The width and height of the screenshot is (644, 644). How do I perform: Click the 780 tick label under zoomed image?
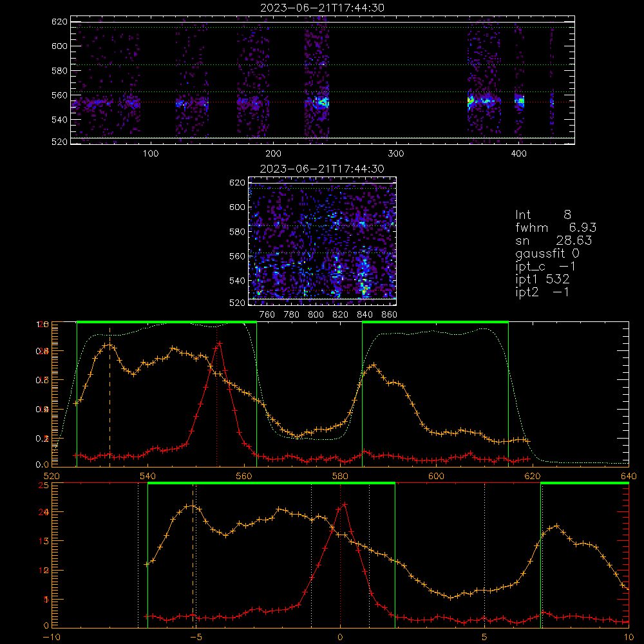point(292,315)
